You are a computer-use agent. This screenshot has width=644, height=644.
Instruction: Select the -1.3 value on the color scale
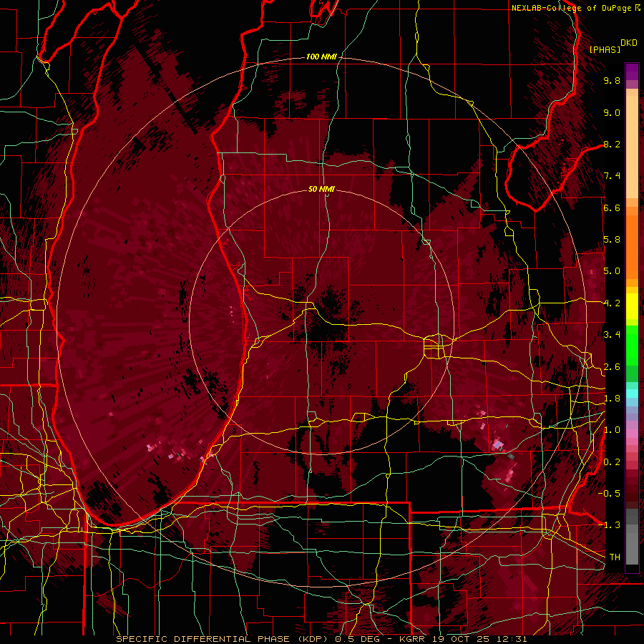point(609,525)
